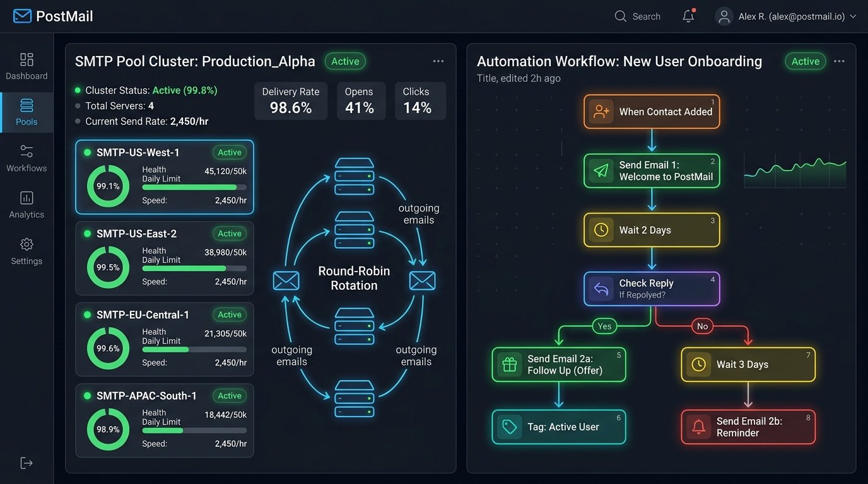Click the 99.5% health ring on SMTP-US-East-2
868x484 pixels.
point(108,267)
